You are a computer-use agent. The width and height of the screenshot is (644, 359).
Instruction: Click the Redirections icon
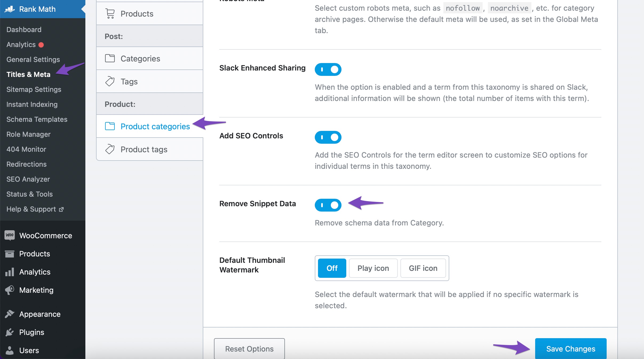(26, 164)
